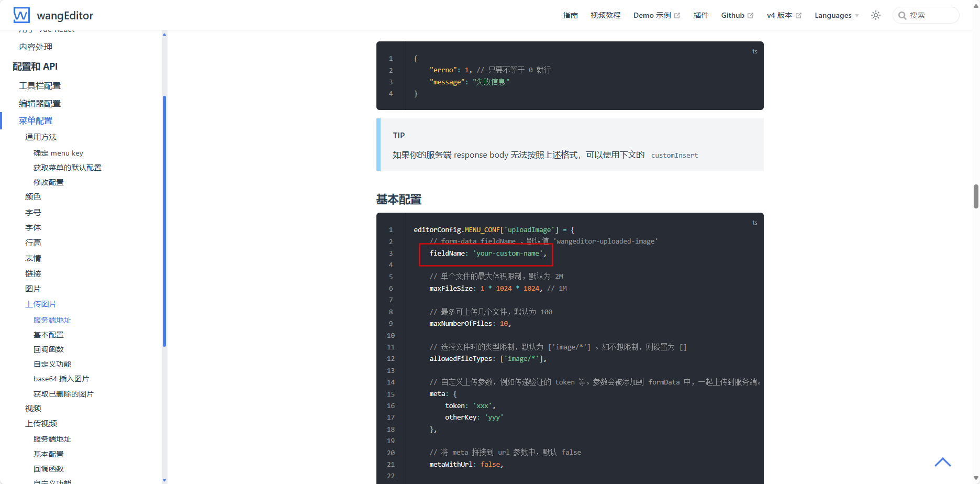980x484 pixels.
Task: Click the external link icon next to Github
Action: (751, 15)
